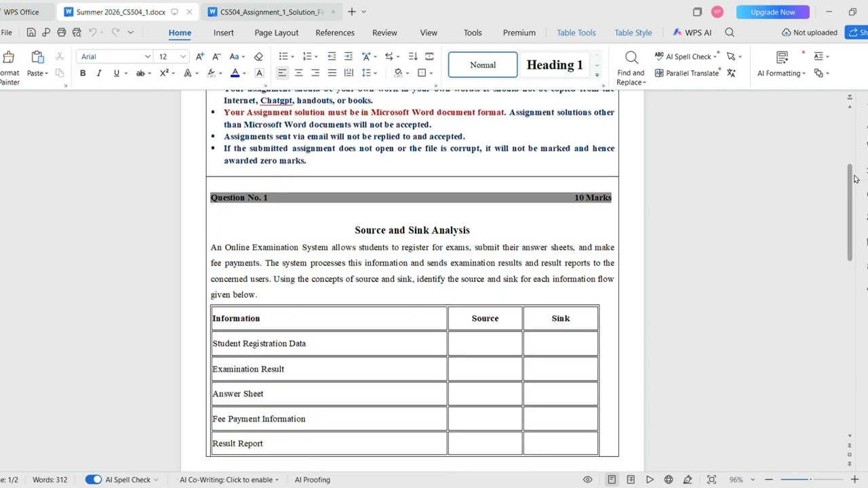This screenshot has height=488, width=868.
Task: Toggle underline formatting
Action: click(116, 73)
